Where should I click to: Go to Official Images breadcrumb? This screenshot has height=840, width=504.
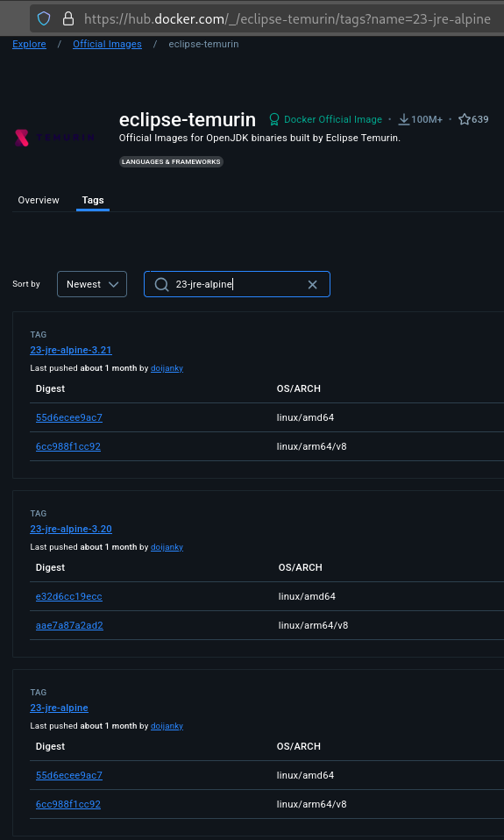(x=107, y=44)
